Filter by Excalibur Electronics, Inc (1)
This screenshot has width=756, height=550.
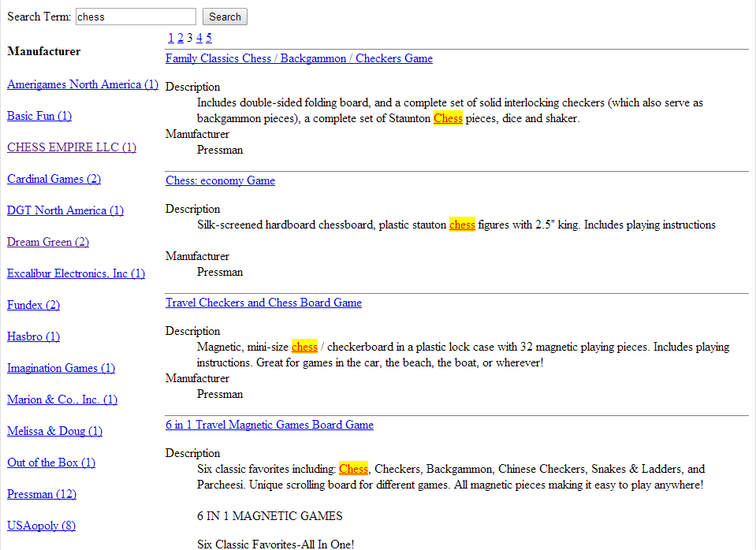76,273
